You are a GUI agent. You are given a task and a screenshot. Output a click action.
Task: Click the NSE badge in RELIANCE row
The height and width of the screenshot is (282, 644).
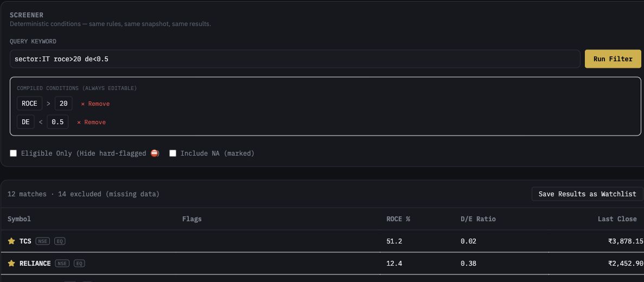[62, 263]
